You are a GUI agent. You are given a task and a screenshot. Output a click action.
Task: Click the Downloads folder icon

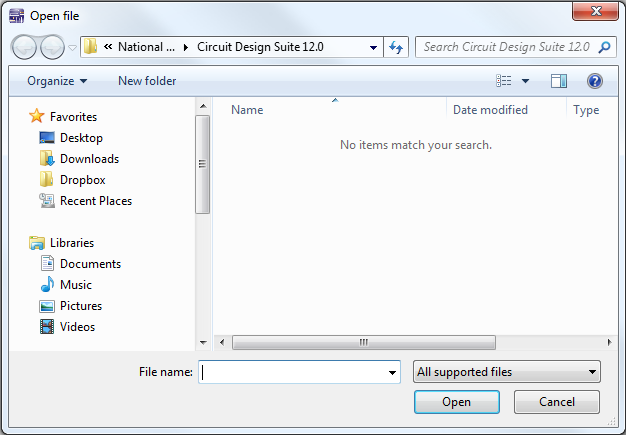pyautogui.click(x=47, y=158)
